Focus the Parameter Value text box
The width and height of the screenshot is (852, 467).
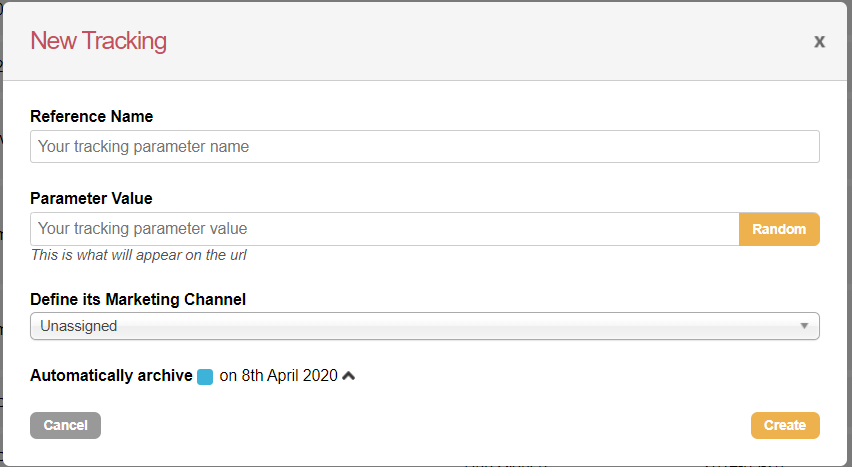point(384,229)
